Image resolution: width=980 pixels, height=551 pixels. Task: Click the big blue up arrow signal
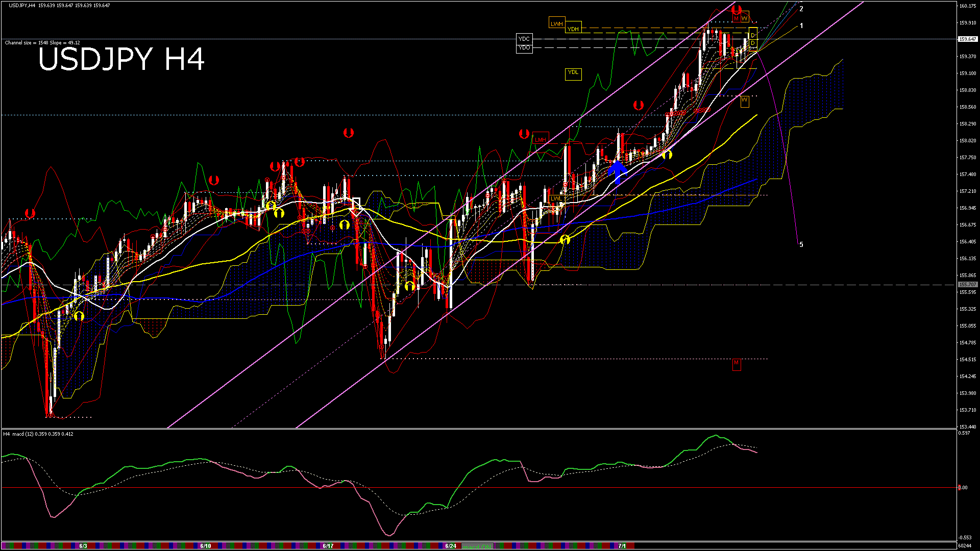[x=618, y=171]
